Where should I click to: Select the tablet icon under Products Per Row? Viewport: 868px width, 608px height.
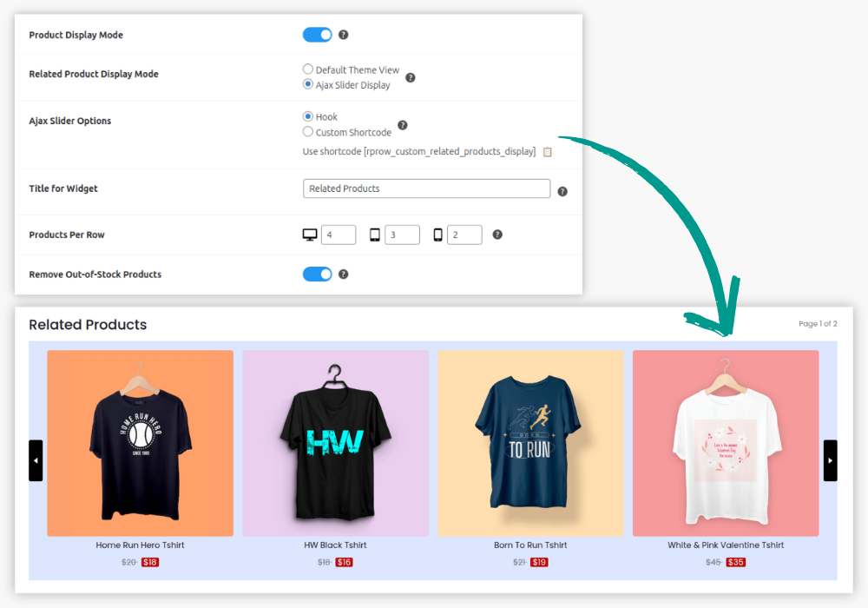(375, 234)
